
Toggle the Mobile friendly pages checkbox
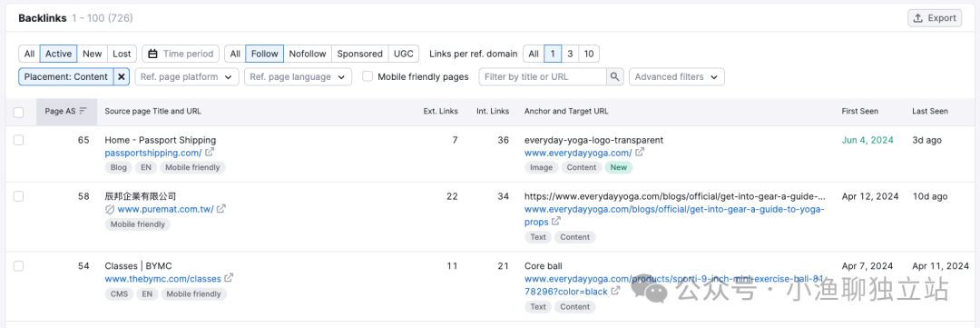pyautogui.click(x=368, y=77)
